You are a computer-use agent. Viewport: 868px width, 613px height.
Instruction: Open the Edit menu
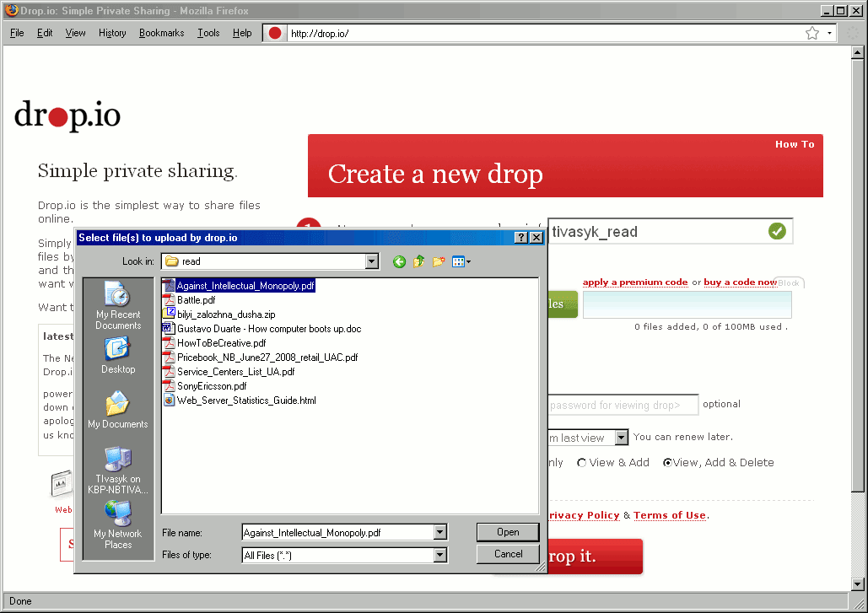point(45,33)
